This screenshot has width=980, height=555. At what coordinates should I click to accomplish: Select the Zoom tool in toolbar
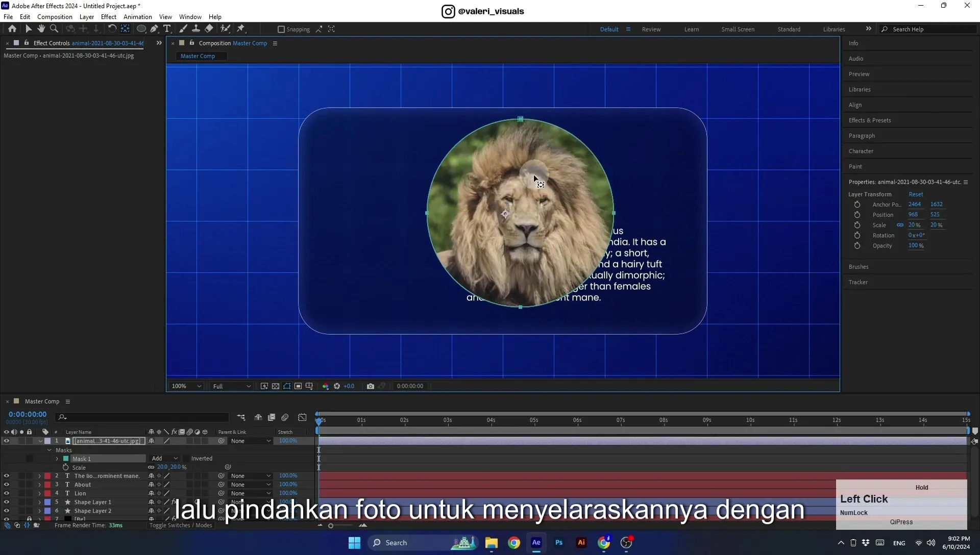click(54, 29)
